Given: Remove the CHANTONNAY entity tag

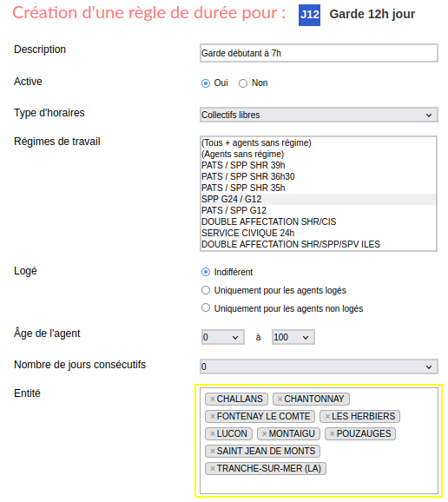Looking at the screenshot, I should [280, 400].
